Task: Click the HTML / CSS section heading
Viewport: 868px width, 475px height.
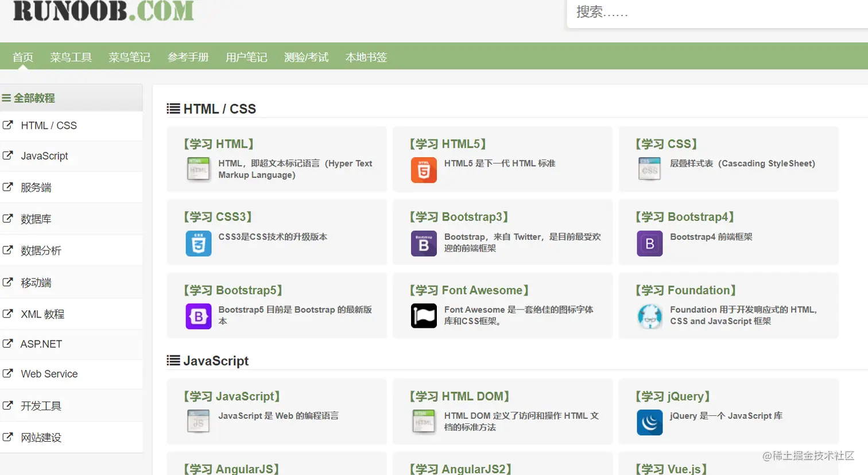Action: pos(219,109)
